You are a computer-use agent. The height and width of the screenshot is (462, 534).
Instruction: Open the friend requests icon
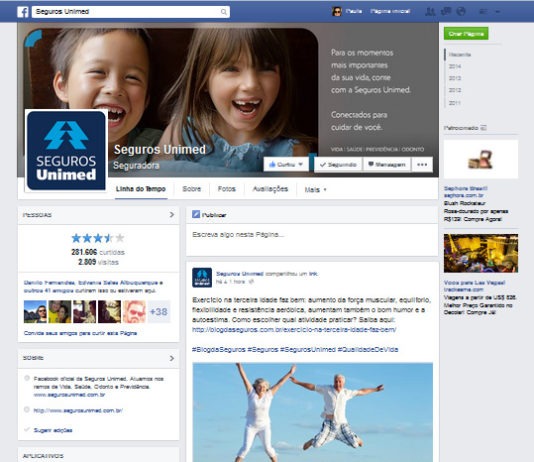click(430, 12)
